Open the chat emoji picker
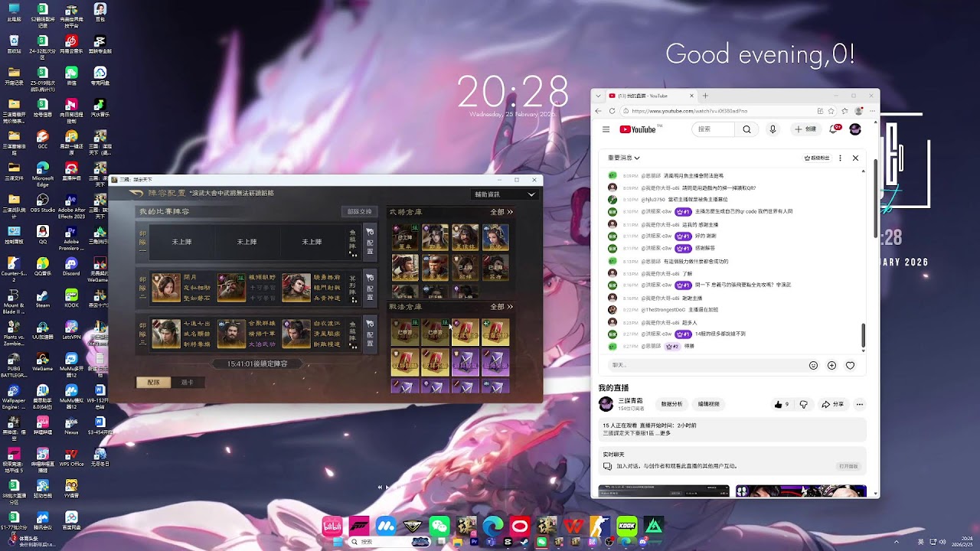 click(x=813, y=366)
